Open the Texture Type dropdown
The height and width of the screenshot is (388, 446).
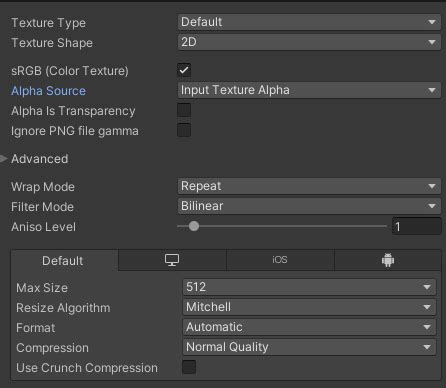(309, 22)
